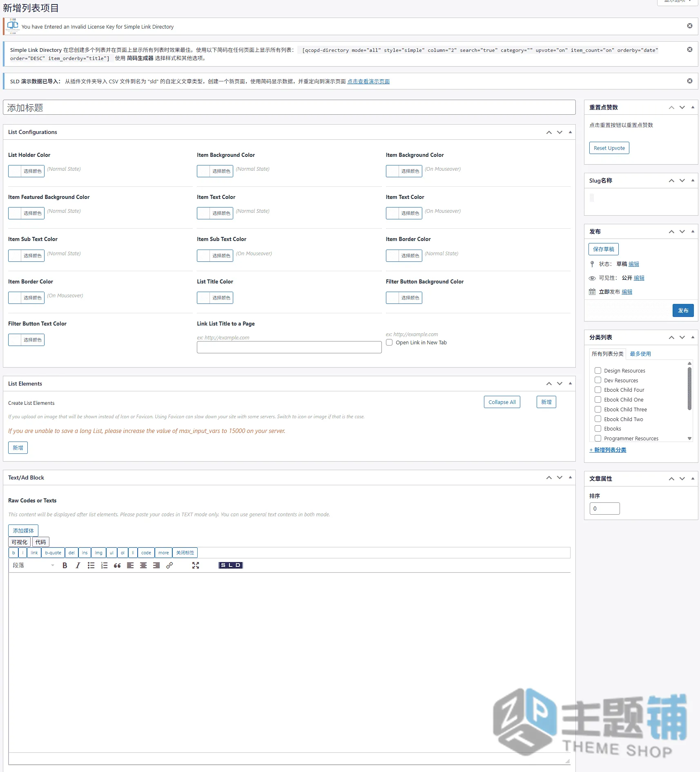Click the 保存草稿 button
Viewport: 700px width, 772px height.
(603, 249)
